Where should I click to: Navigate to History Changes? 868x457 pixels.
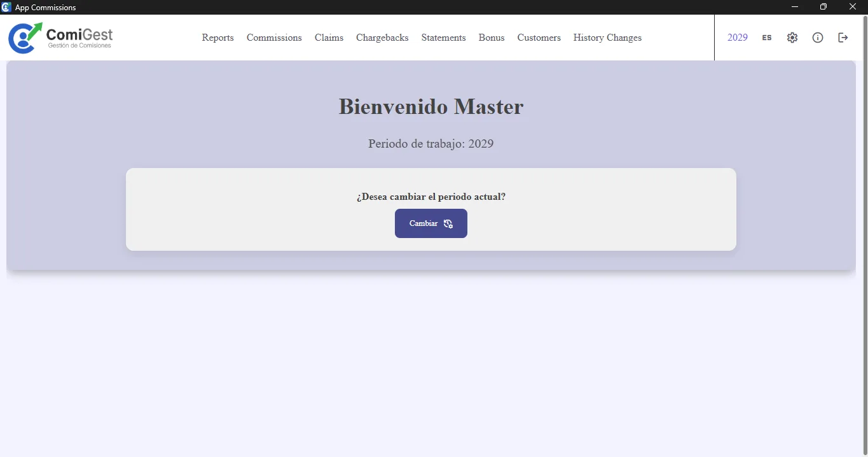[x=607, y=38]
